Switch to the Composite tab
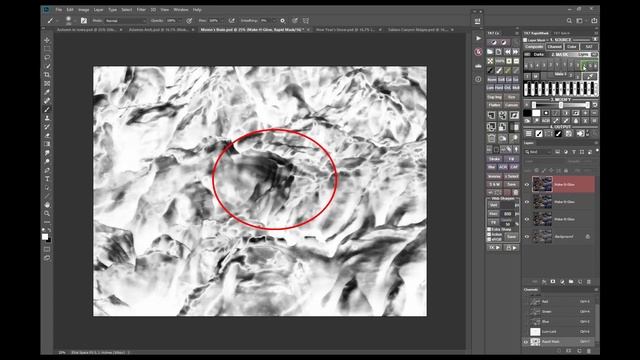The width and height of the screenshot is (640, 360). 534,47
